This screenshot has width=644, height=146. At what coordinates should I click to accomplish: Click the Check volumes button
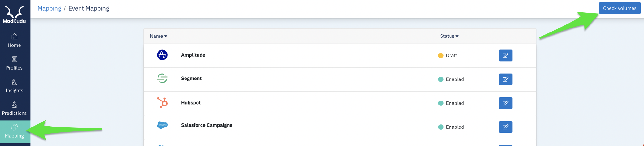(620, 8)
